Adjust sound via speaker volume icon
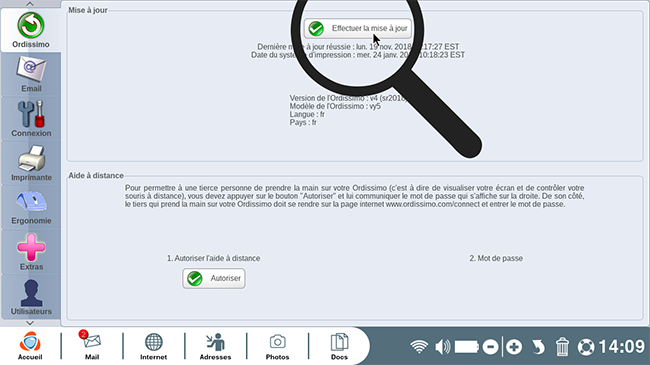650x365 pixels. [442, 347]
